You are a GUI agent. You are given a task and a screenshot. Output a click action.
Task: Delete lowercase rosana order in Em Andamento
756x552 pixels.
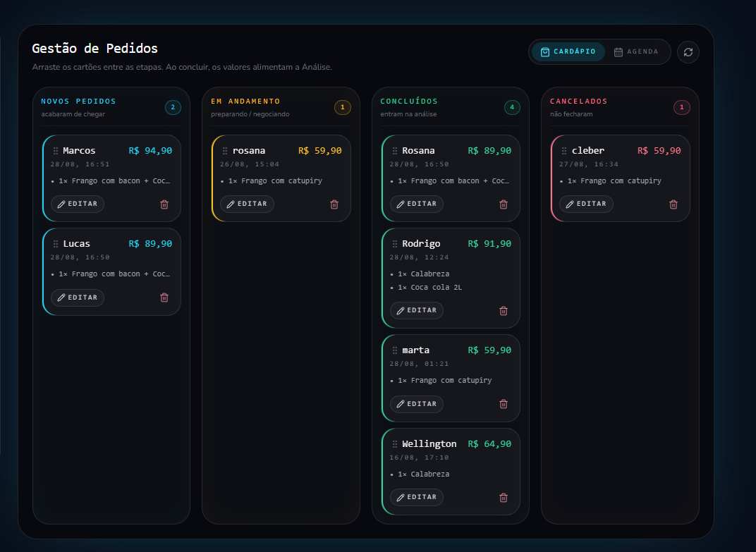(334, 204)
